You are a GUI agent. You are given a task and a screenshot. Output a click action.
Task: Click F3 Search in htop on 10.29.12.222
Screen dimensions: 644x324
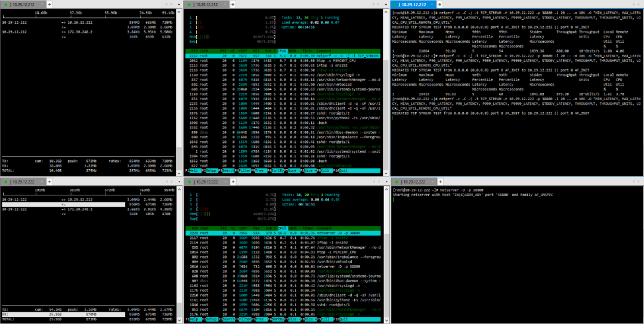(227, 319)
